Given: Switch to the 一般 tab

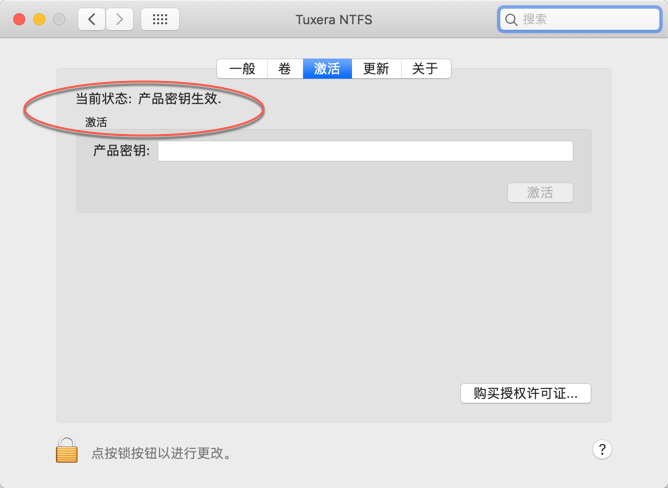Looking at the screenshot, I should tap(242, 69).
